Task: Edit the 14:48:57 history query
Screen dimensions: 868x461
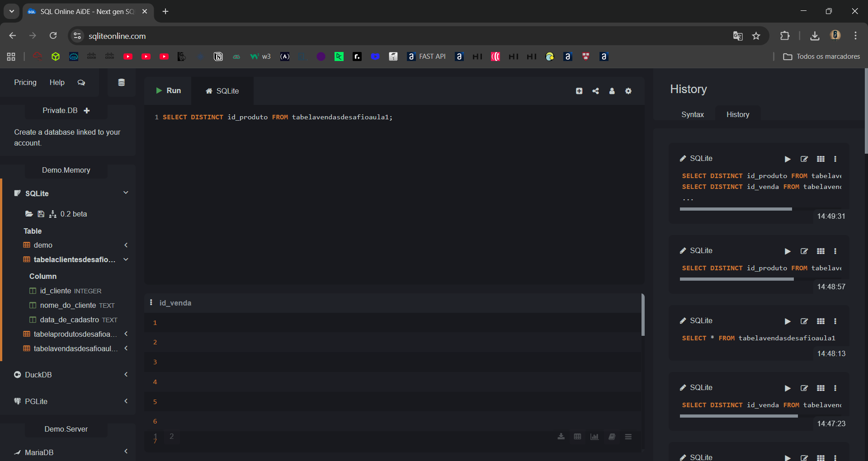Action: [804, 251]
